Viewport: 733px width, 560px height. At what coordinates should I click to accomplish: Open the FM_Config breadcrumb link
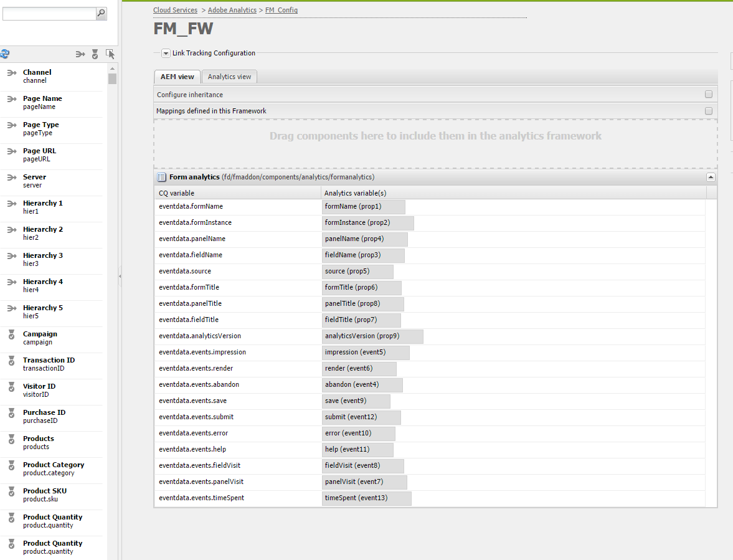[281, 10]
